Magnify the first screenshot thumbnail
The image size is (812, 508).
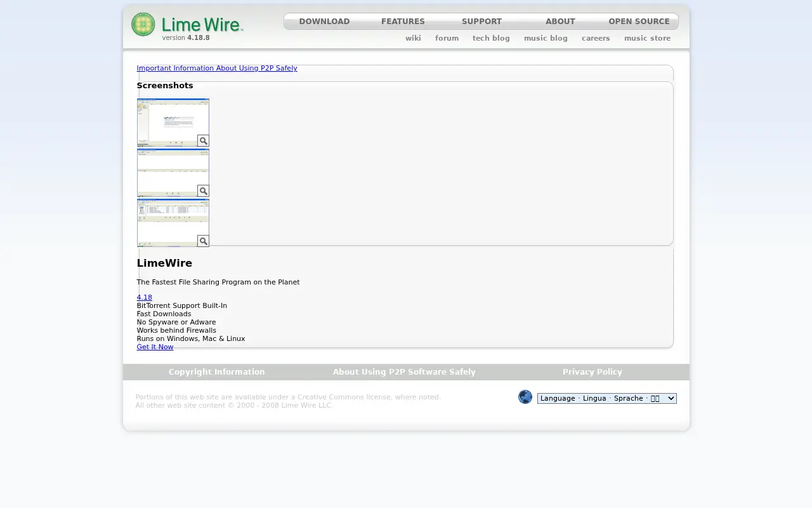coord(203,140)
